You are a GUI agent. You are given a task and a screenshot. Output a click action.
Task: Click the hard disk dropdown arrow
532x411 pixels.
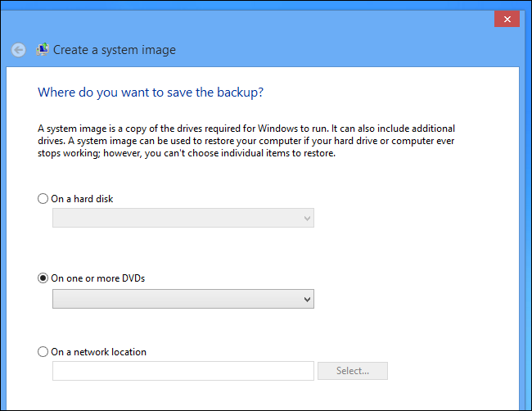pos(307,218)
